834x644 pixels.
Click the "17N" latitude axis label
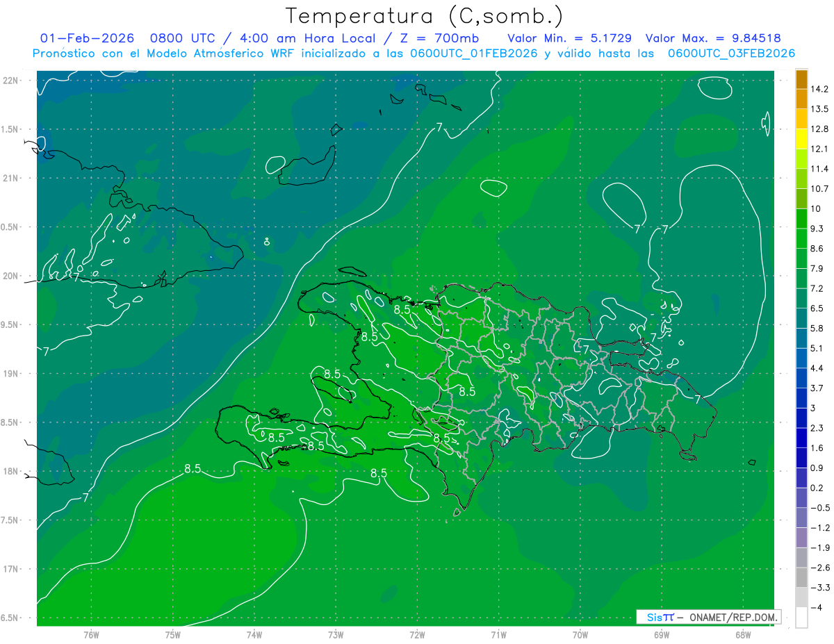tap(11, 570)
